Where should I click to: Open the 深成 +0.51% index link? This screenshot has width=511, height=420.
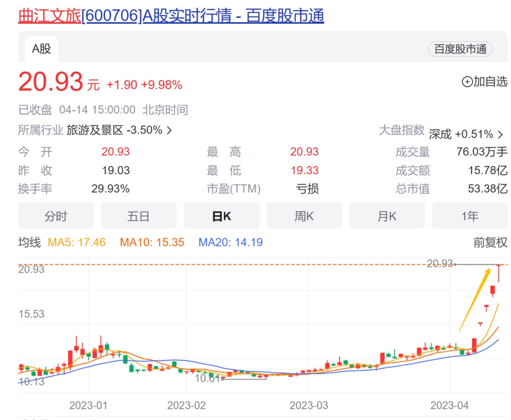[x=461, y=134]
